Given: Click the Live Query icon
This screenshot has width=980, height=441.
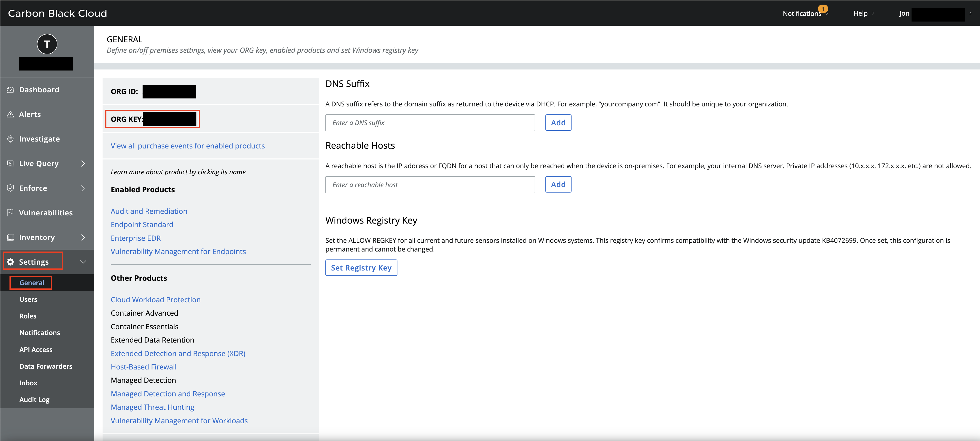Looking at the screenshot, I should tap(10, 164).
